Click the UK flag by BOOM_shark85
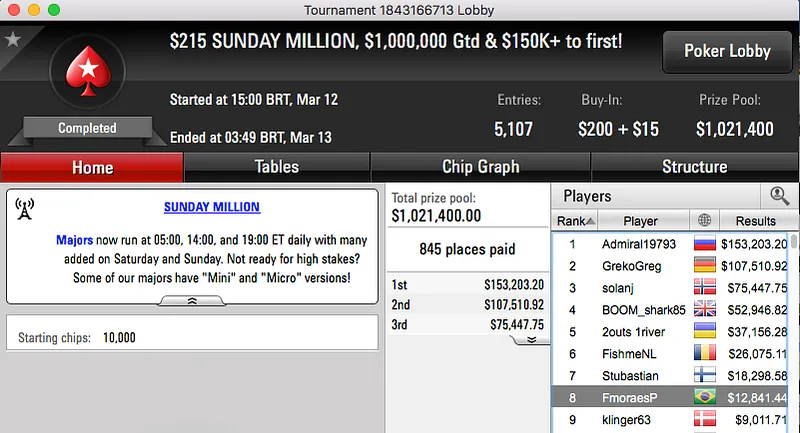800x433 pixels. pyautogui.click(x=707, y=309)
